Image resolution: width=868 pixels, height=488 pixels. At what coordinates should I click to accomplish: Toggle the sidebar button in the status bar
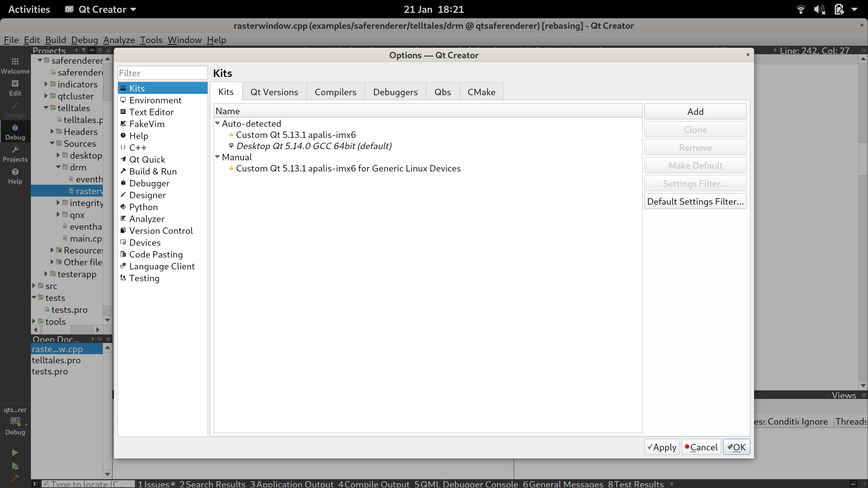pos(35,484)
